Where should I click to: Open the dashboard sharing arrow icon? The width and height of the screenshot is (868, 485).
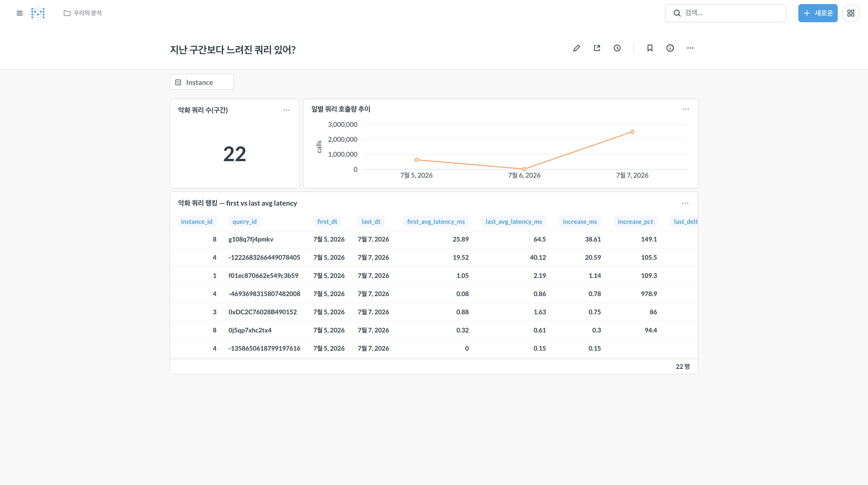point(597,48)
